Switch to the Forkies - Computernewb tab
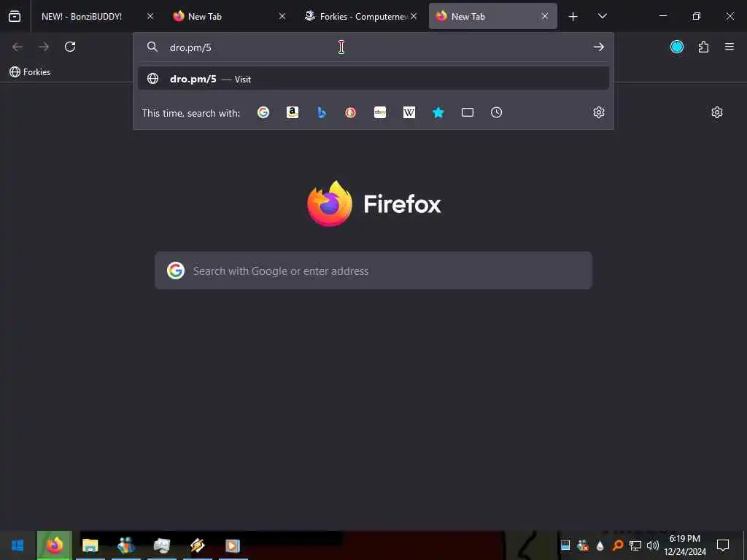The width and height of the screenshot is (747, 560). (363, 16)
